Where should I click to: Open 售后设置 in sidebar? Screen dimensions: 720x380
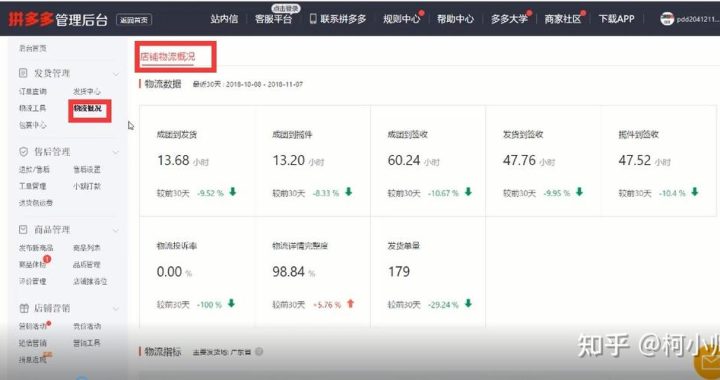pos(87,169)
